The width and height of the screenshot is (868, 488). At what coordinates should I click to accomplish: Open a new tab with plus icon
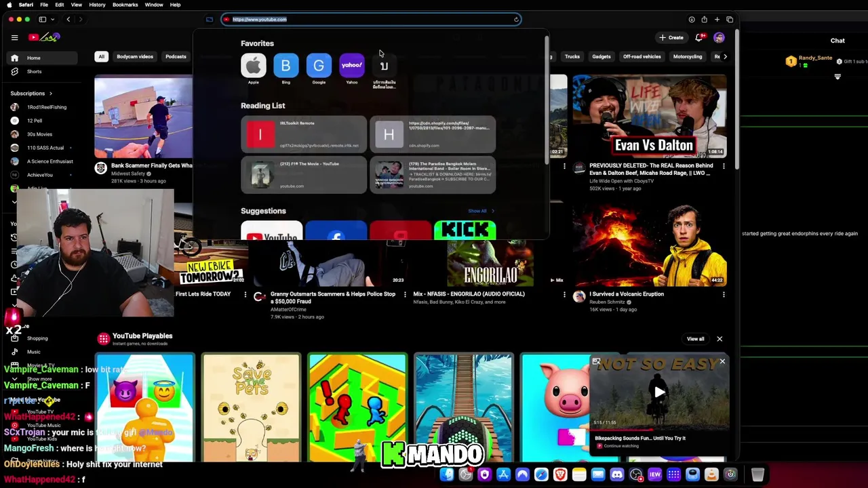(x=717, y=20)
